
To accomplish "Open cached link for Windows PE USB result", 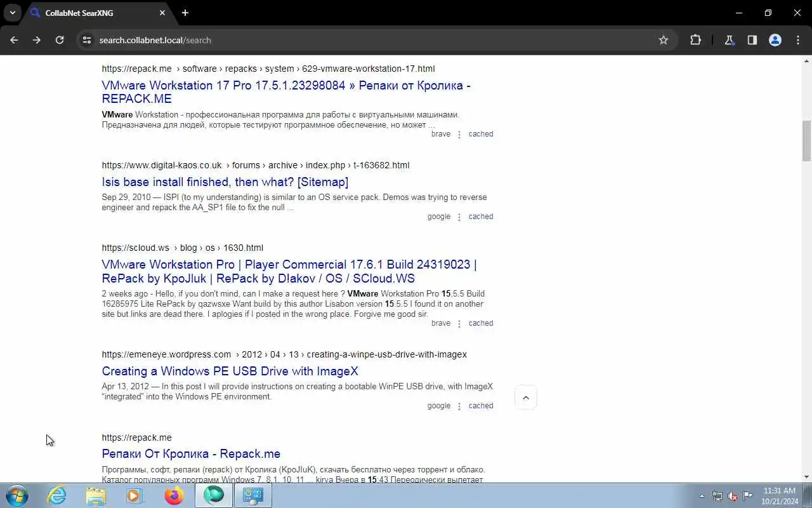I will pos(481,406).
